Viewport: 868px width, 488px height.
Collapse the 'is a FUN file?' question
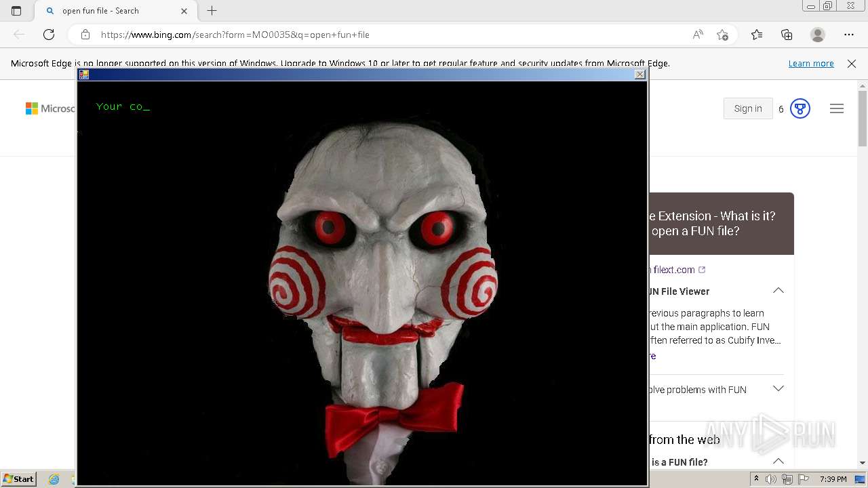tap(778, 462)
